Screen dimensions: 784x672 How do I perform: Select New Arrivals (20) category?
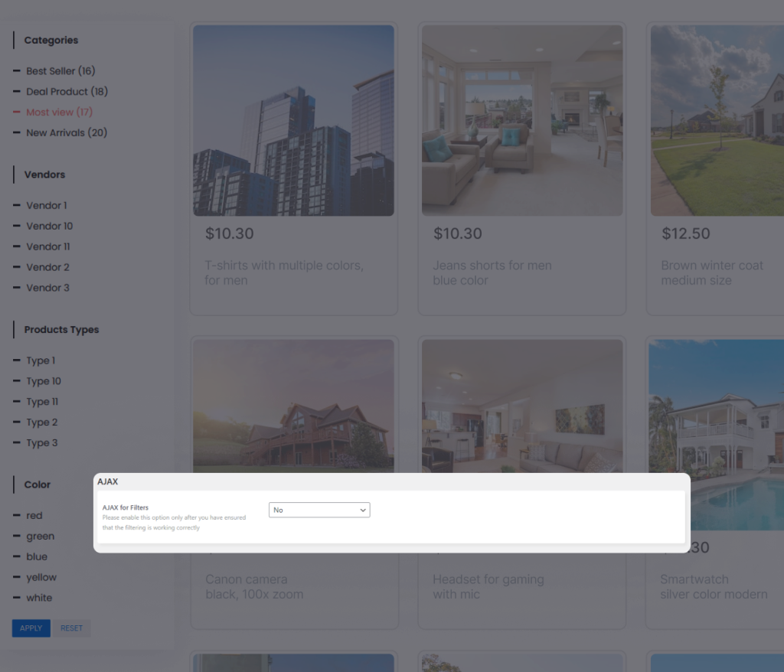pyautogui.click(x=67, y=132)
